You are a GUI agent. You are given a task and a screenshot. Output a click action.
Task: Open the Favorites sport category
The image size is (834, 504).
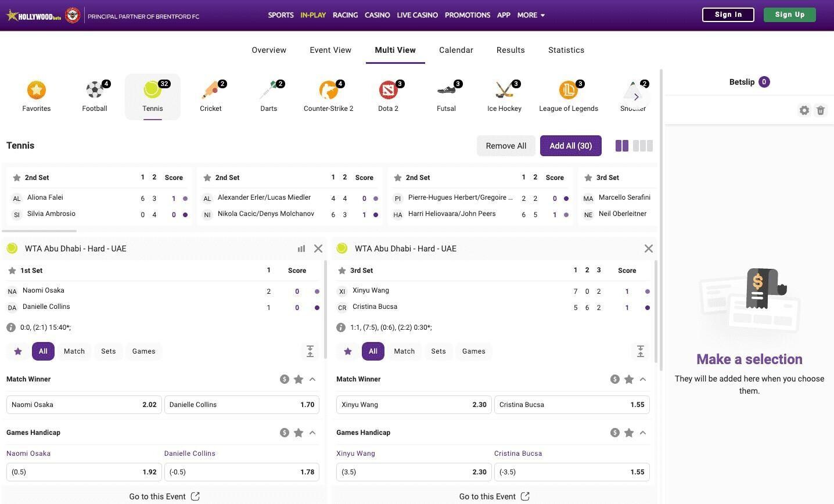(x=36, y=96)
